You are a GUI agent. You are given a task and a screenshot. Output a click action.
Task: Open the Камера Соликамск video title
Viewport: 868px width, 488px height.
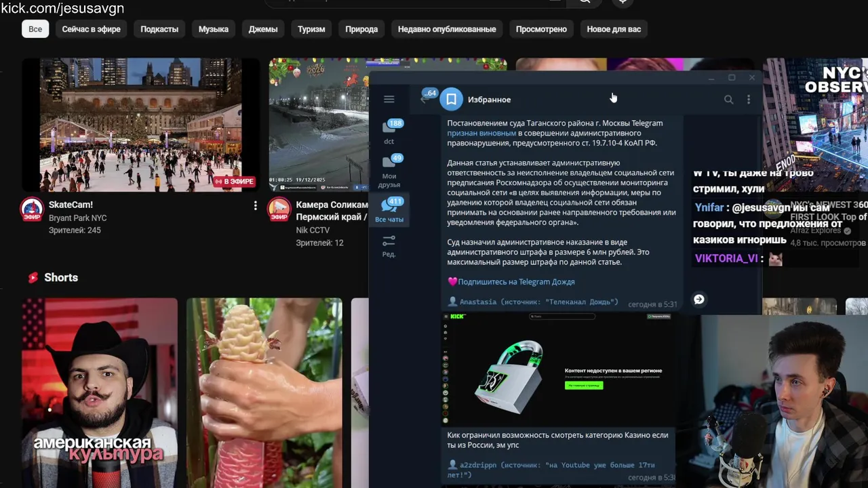[x=332, y=210]
